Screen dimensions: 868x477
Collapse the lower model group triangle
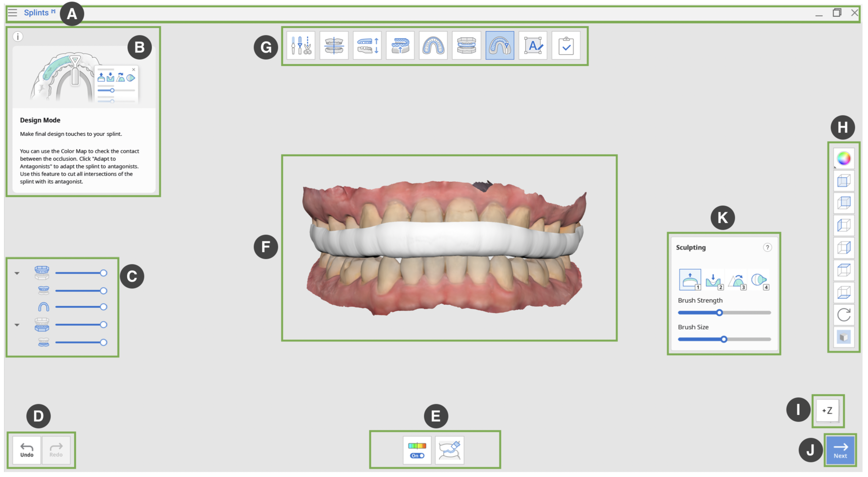pos(17,324)
